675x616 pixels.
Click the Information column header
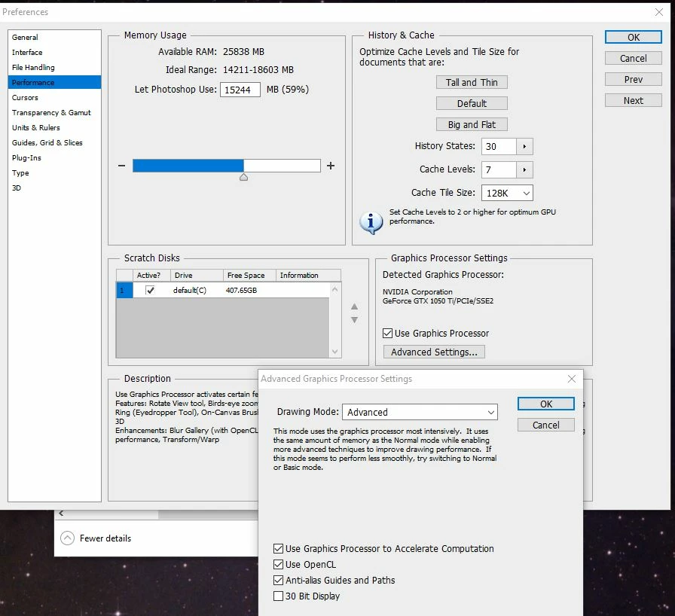(x=308, y=276)
